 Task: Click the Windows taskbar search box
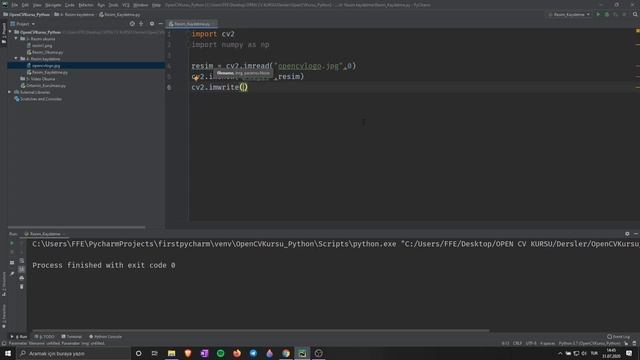(x=73, y=353)
